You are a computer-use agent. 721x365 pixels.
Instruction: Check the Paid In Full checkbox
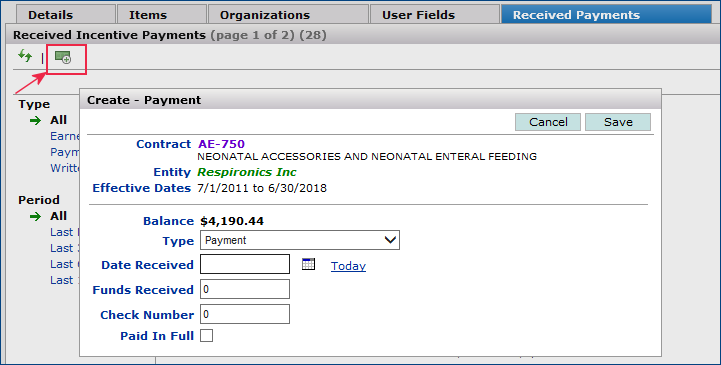point(206,336)
